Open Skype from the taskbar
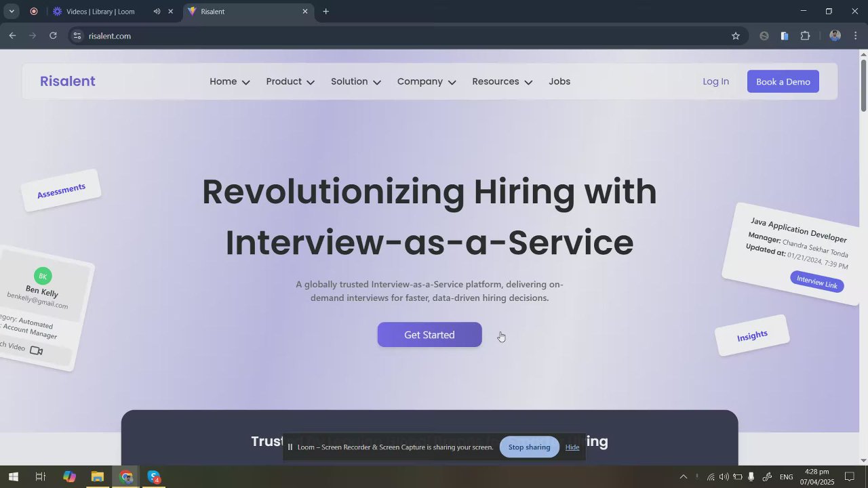 [x=155, y=477]
